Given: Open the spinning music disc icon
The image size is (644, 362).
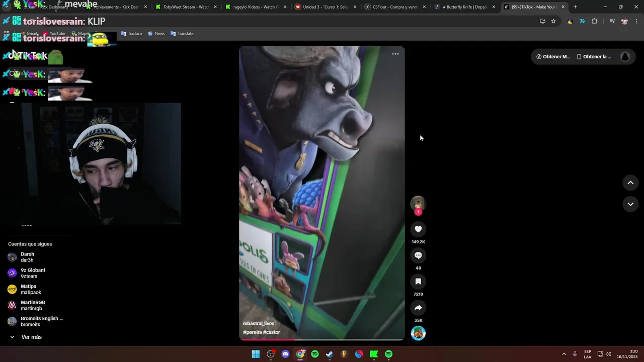Looking at the screenshot, I should [418, 333].
